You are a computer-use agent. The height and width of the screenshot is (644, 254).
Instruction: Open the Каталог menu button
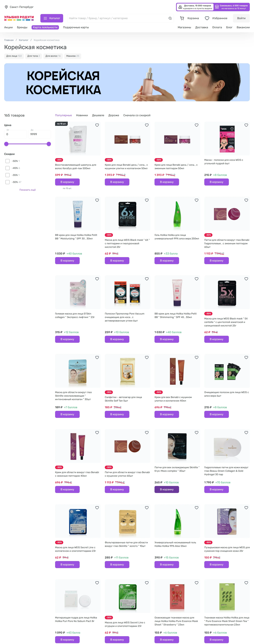[x=52, y=18]
